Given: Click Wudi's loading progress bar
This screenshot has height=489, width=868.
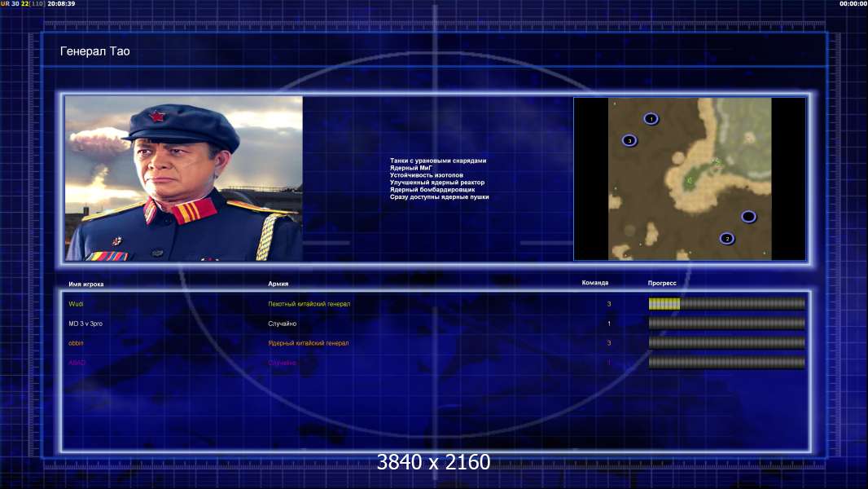Looking at the screenshot, I should point(727,303).
